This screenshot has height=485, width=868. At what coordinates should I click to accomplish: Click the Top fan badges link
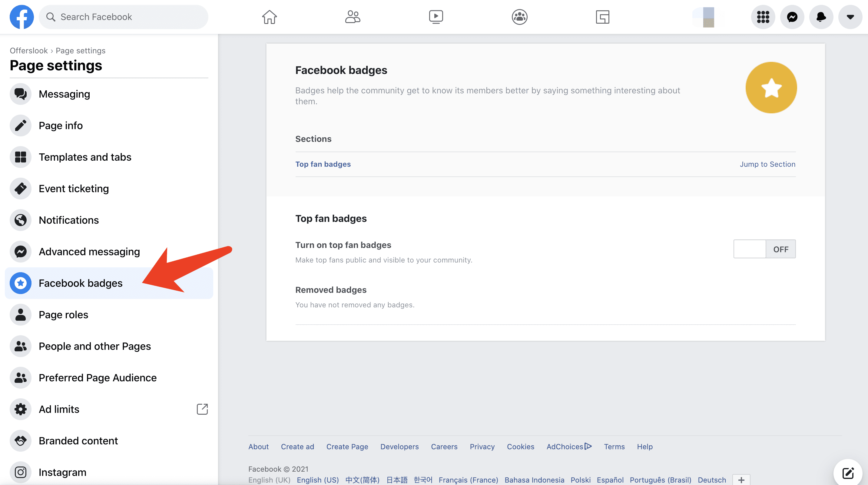323,164
